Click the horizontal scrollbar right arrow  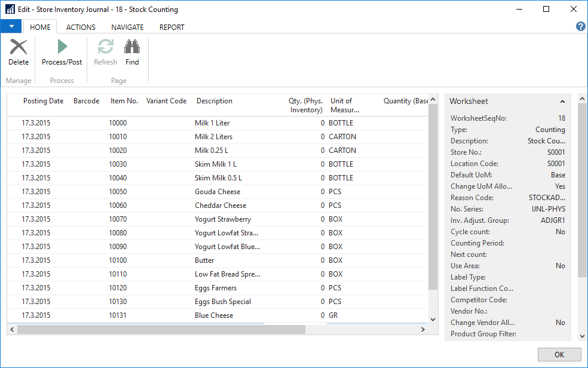(424, 329)
